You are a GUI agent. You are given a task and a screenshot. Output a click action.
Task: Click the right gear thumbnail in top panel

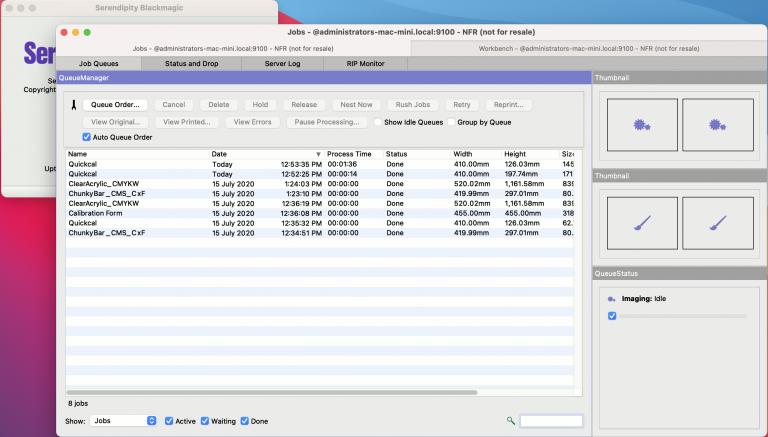(716, 124)
